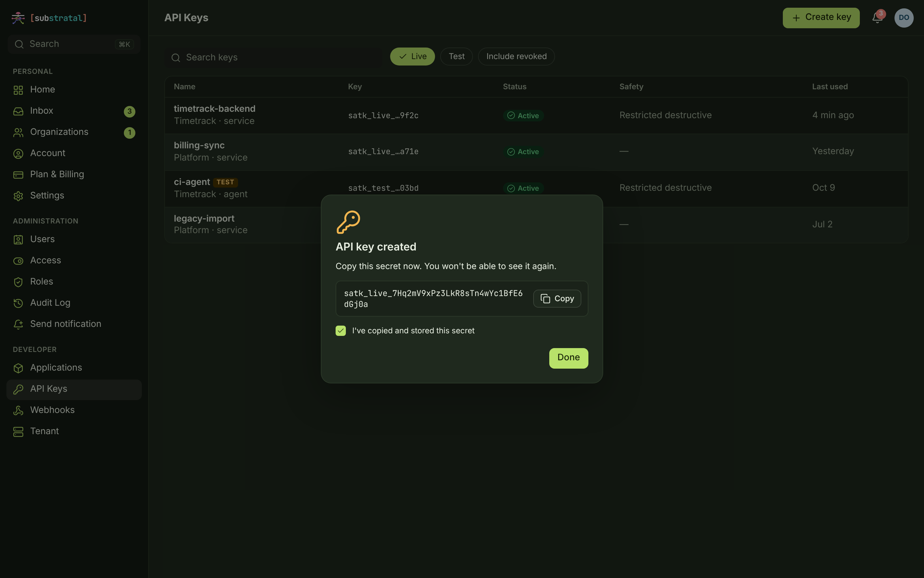Click the timetrack-backend key name

215,109
